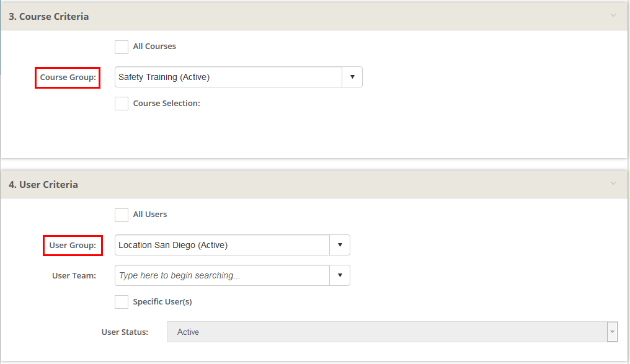Collapse the Course Criteria section chevron
This screenshot has height=364, width=630.
pyautogui.click(x=613, y=16)
